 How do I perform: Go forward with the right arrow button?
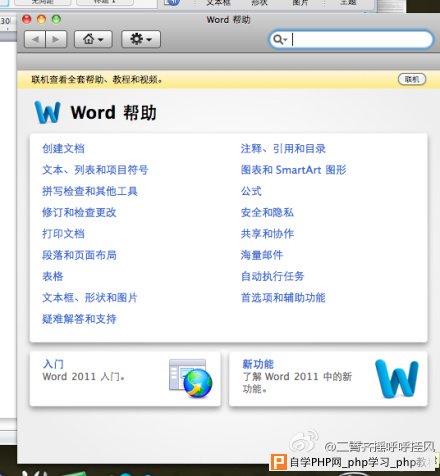click(56, 40)
